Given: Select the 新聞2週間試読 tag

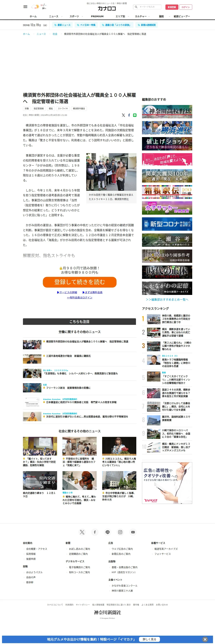Looking at the screenshot, I should (x=147, y=25).
